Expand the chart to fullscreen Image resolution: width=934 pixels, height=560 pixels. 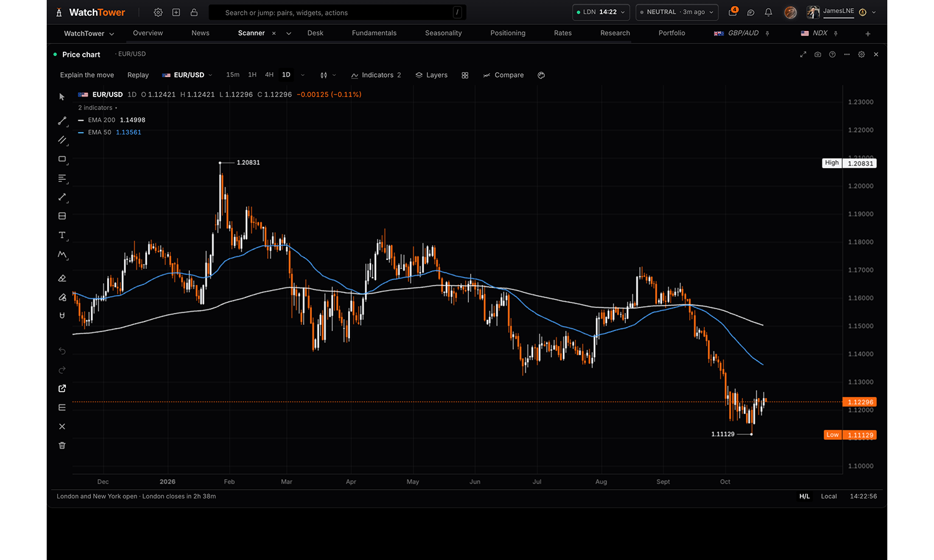click(803, 55)
